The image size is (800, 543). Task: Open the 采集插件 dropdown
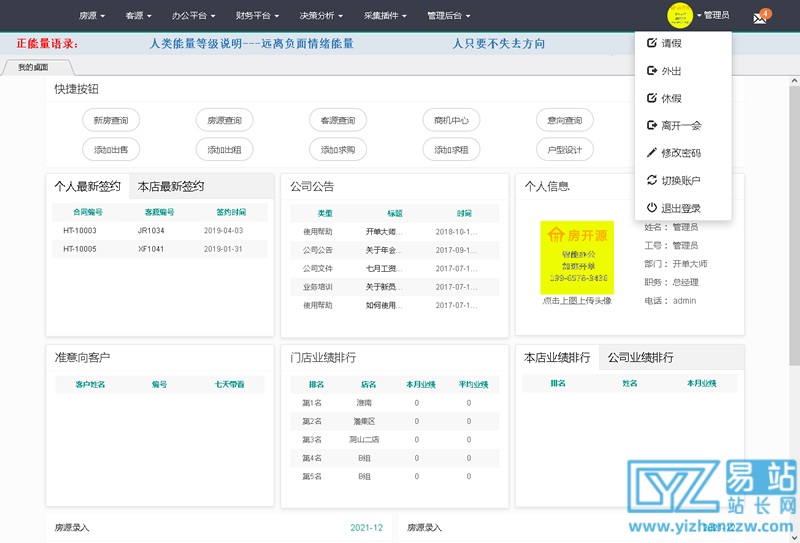[x=385, y=16]
